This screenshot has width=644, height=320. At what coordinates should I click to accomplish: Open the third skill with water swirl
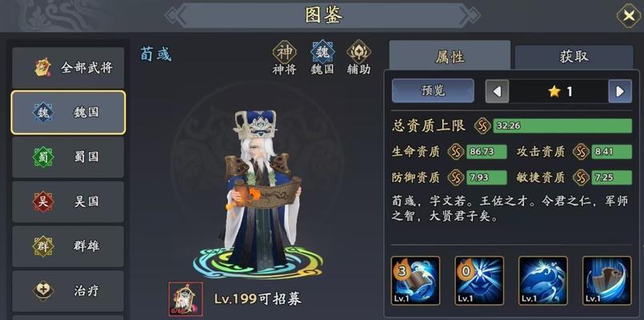pos(543,281)
